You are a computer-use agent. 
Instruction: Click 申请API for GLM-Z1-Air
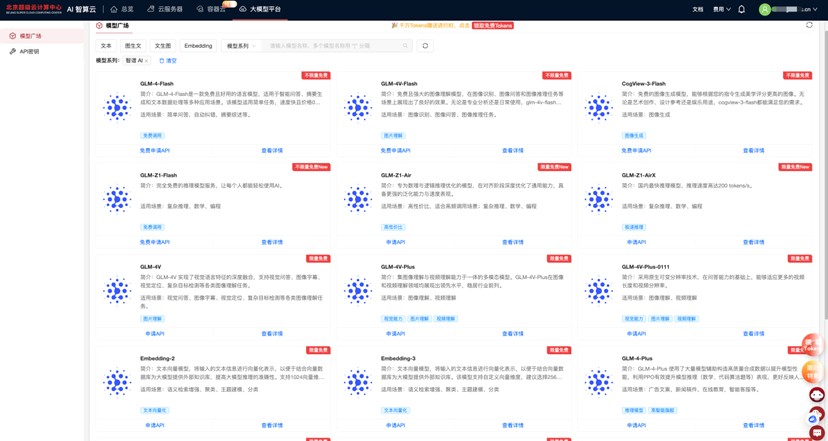[396, 242]
